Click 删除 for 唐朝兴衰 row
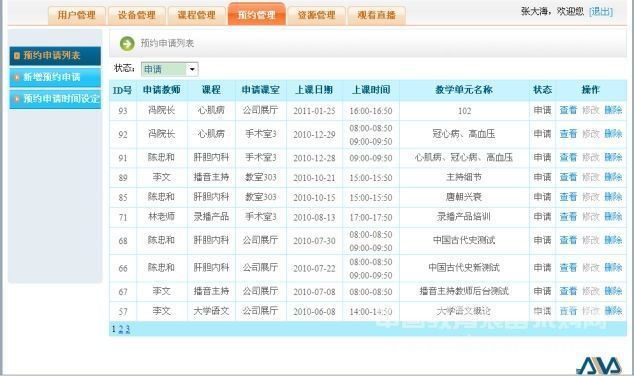Screen dimensions: 634x376 point(613,197)
